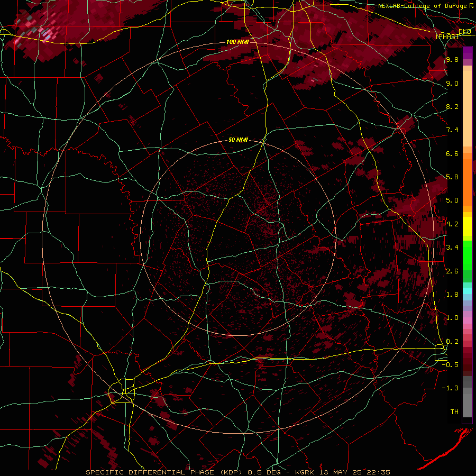Image resolution: width=476 pixels, height=476 pixels.
Task: Click the 9.0 value on color scale
Action: coord(452,84)
